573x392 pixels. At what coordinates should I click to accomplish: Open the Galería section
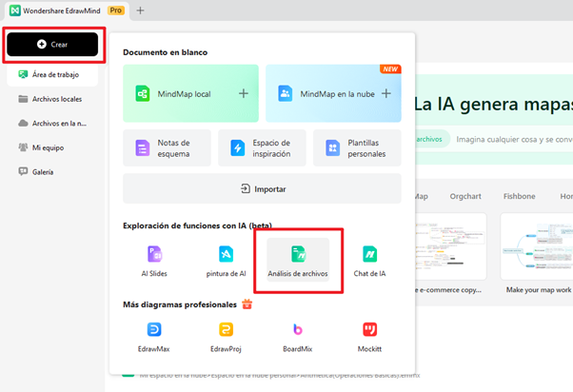[43, 172]
